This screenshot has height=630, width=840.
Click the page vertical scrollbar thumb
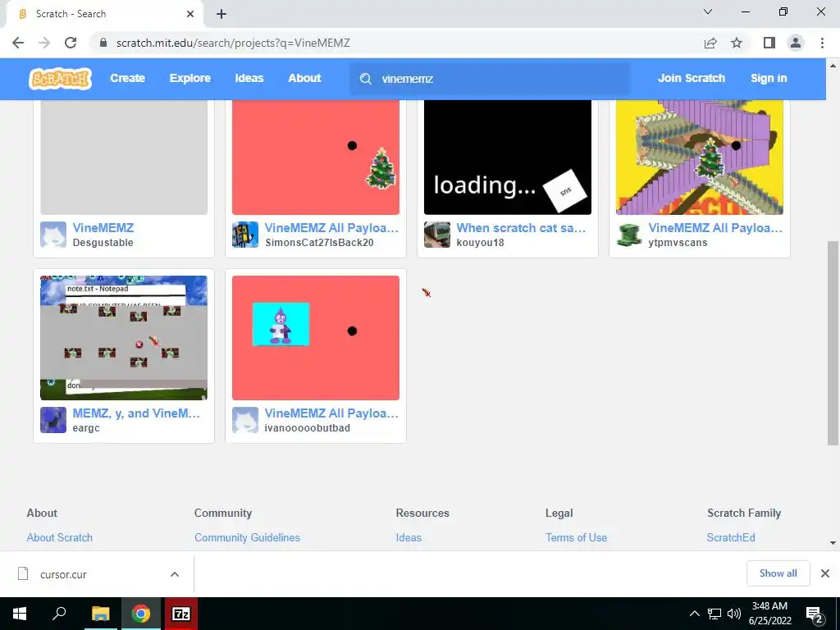point(833,343)
